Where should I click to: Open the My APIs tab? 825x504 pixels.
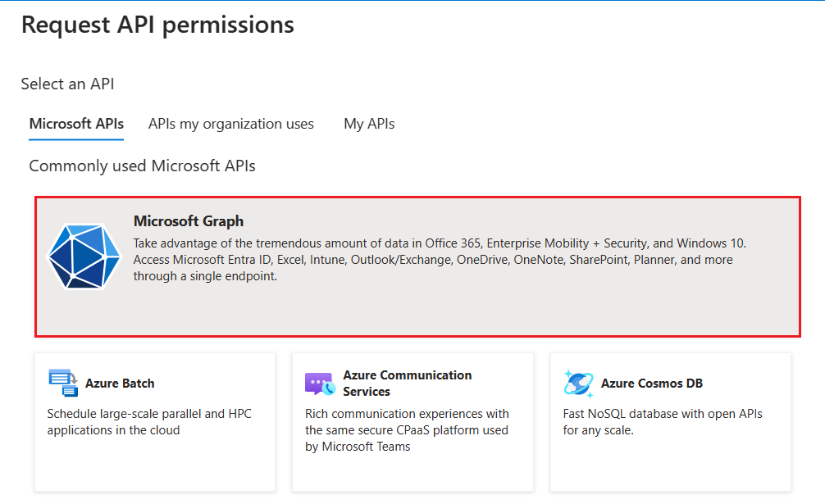pos(369,124)
